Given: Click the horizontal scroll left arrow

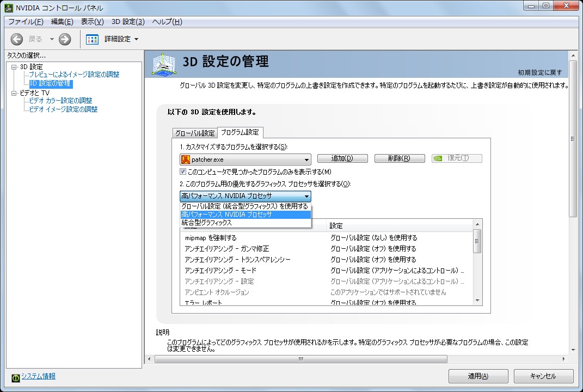Looking at the screenshot, I should click(150, 359).
